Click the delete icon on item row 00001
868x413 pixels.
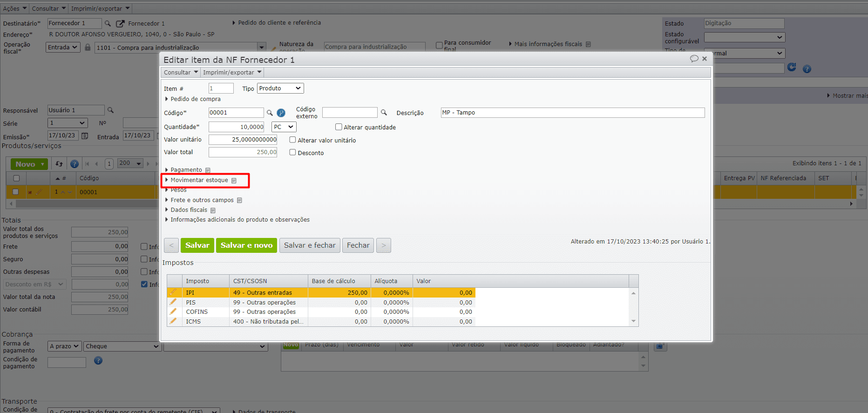[x=30, y=192]
